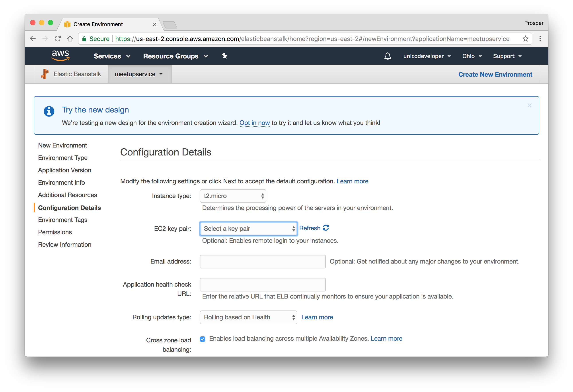Open the Services menu
573x392 pixels.
(x=112, y=56)
